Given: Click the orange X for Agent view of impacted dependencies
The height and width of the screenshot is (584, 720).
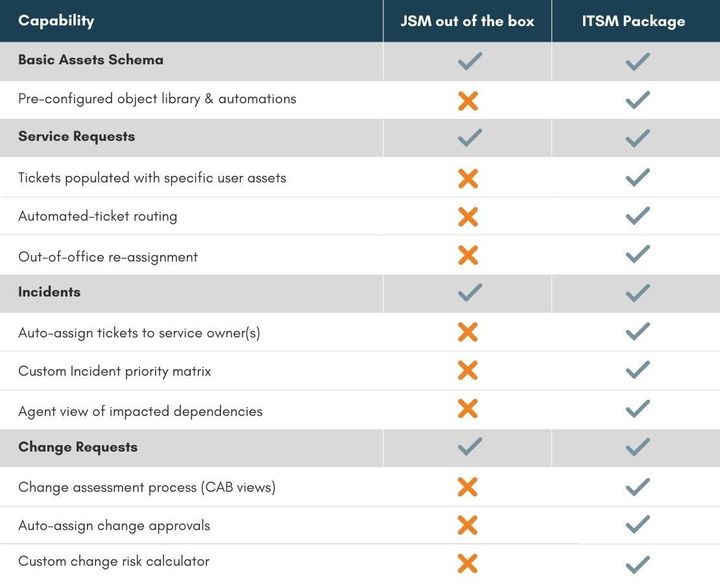Looking at the screenshot, I should point(467,409).
